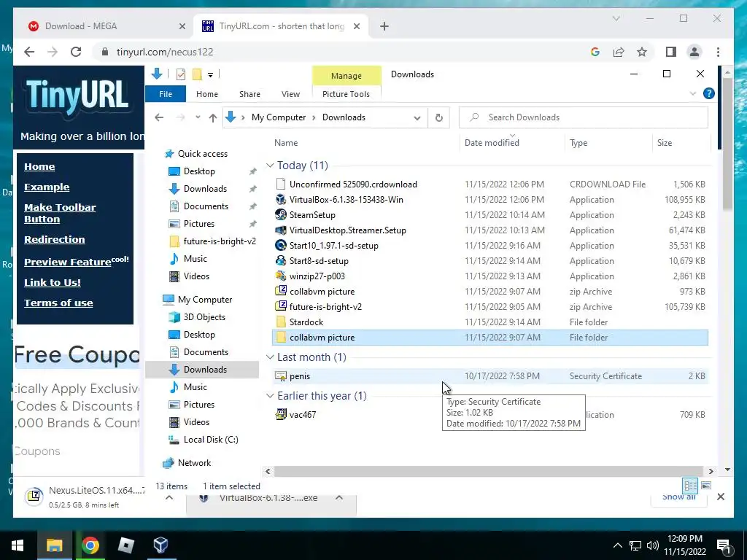Viewport: 747px width, 560px height.
Task: Click the SteamSetup application icon
Action: (281, 215)
